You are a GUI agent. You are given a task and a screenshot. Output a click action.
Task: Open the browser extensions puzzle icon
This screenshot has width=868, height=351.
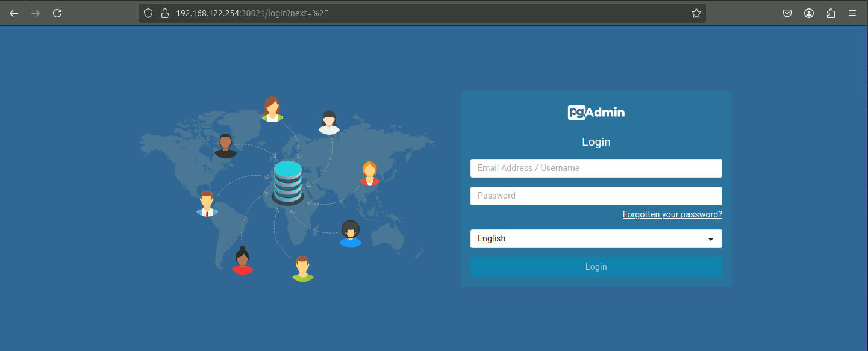(831, 13)
